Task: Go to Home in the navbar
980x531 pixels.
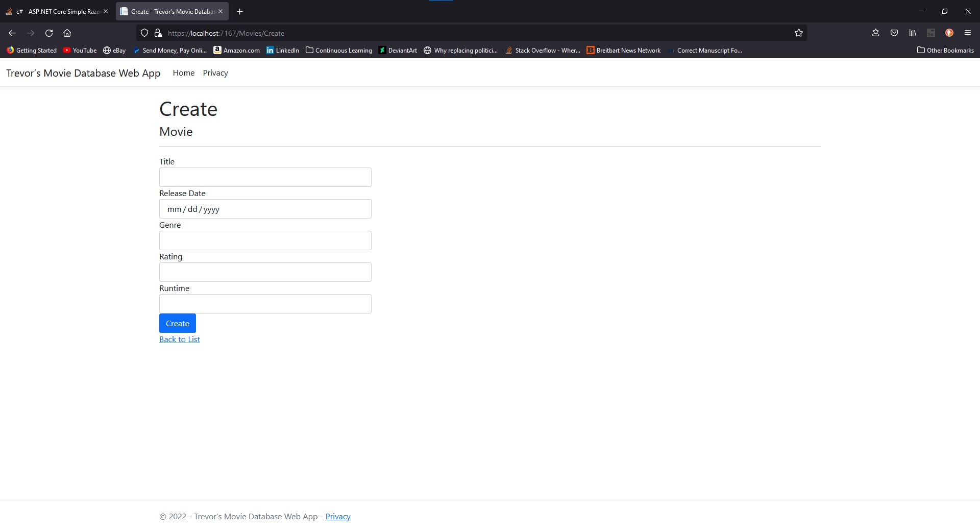Action: click(x=184, y=73)
